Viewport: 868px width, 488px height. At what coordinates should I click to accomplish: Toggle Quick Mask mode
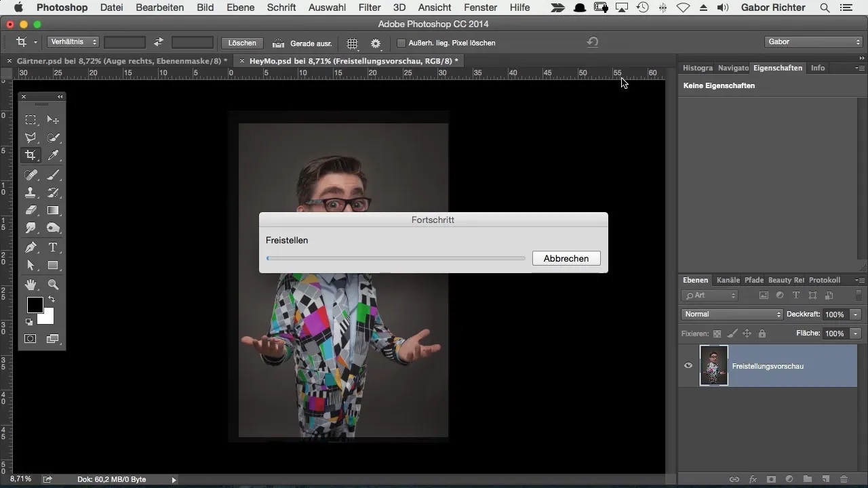31,338
